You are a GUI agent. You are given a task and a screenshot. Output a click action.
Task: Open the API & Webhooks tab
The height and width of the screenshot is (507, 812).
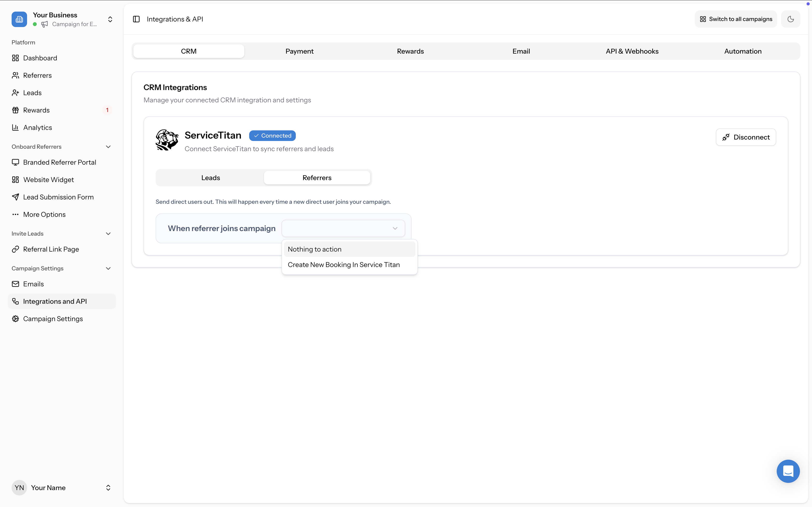pos(632,51)
